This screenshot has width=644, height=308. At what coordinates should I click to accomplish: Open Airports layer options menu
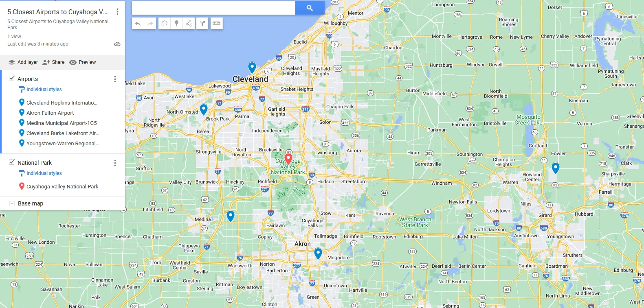pos(115,79)
